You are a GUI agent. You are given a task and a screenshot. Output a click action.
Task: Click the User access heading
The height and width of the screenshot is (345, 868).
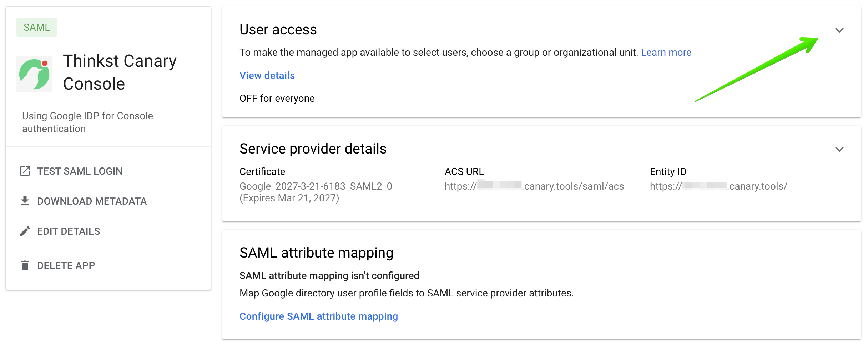[278, 29]
